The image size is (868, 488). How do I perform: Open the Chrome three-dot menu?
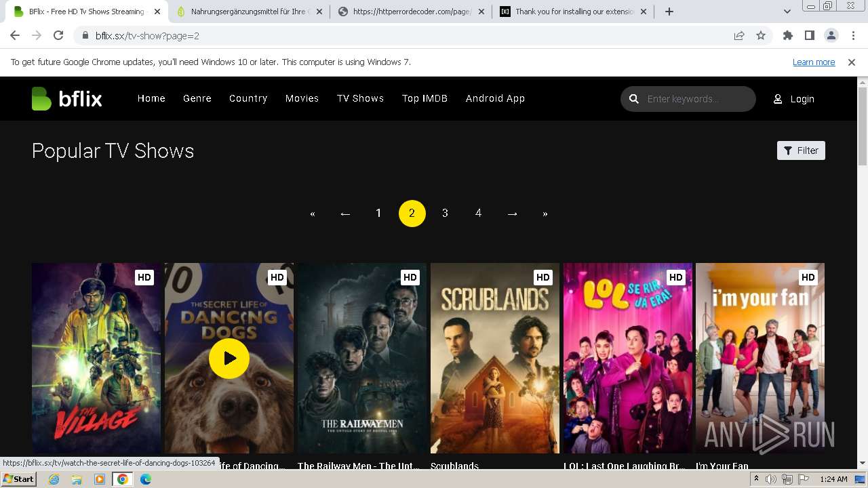pos(853,36)
